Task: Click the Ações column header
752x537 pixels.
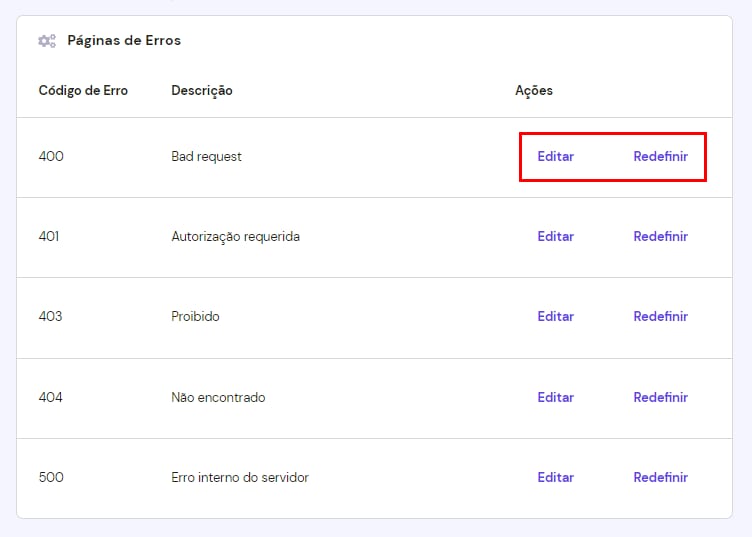Action: pyautogui.click(x=533, y=91)
